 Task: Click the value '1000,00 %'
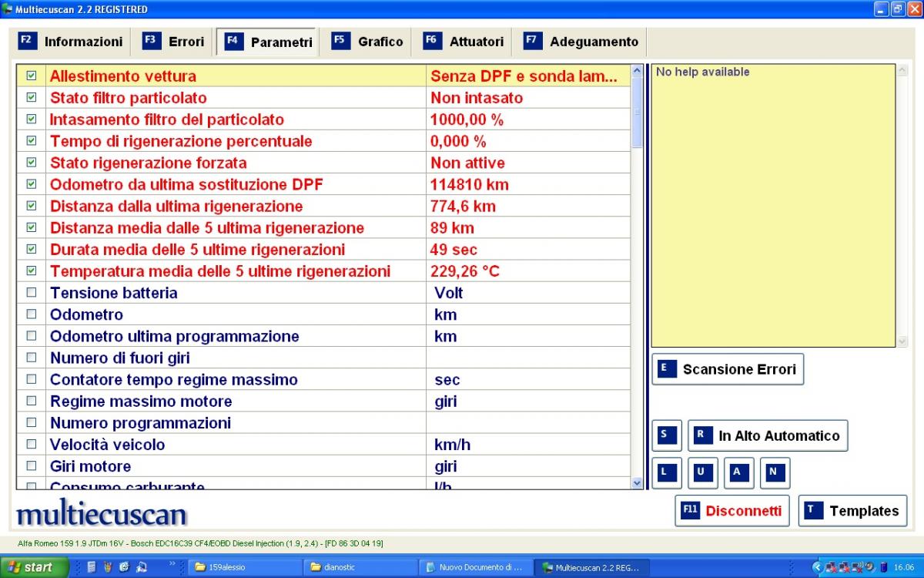coord(467,119)
